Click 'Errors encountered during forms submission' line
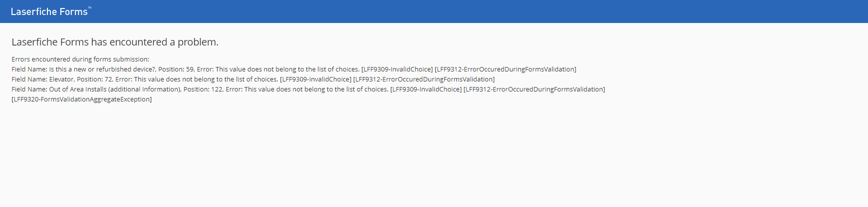The width and height of the screenshot is (868, 207). (80, 59)
